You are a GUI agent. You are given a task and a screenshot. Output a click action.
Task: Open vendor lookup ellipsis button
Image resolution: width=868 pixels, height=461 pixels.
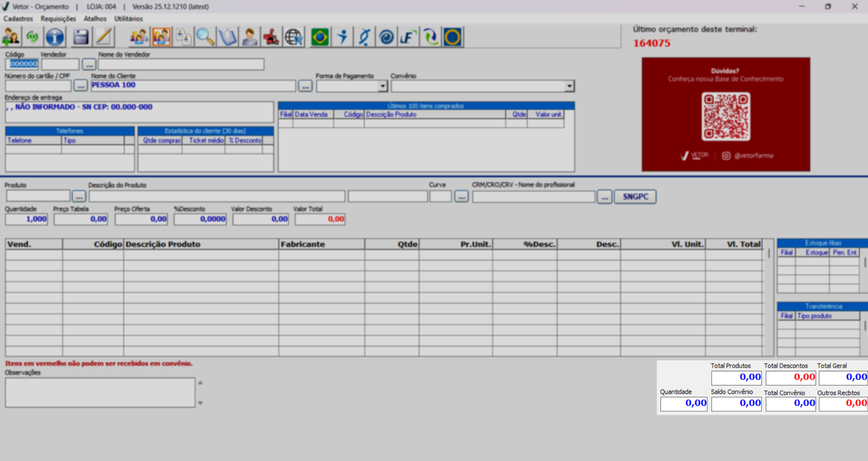(89, 65)
